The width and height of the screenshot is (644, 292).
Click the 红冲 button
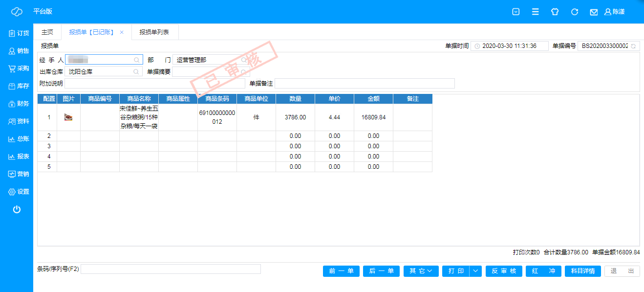pos(543,271)
